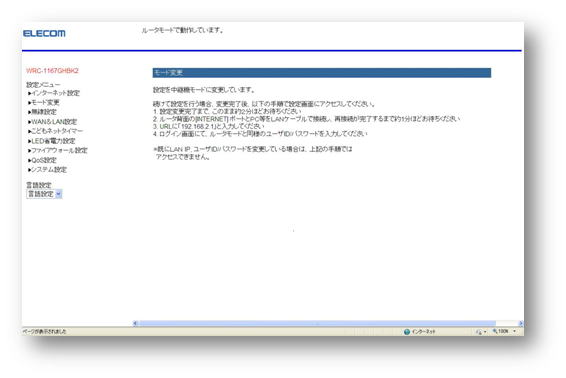Open インターネット設定 menu item

[56, 93]
